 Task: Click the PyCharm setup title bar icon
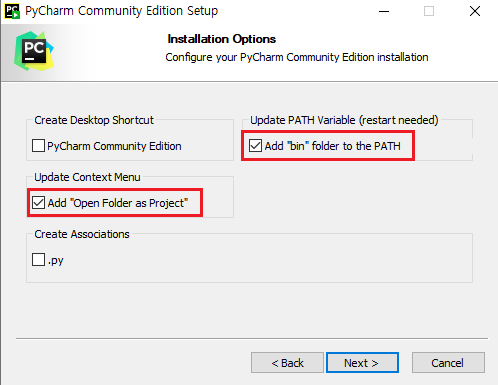12,11
